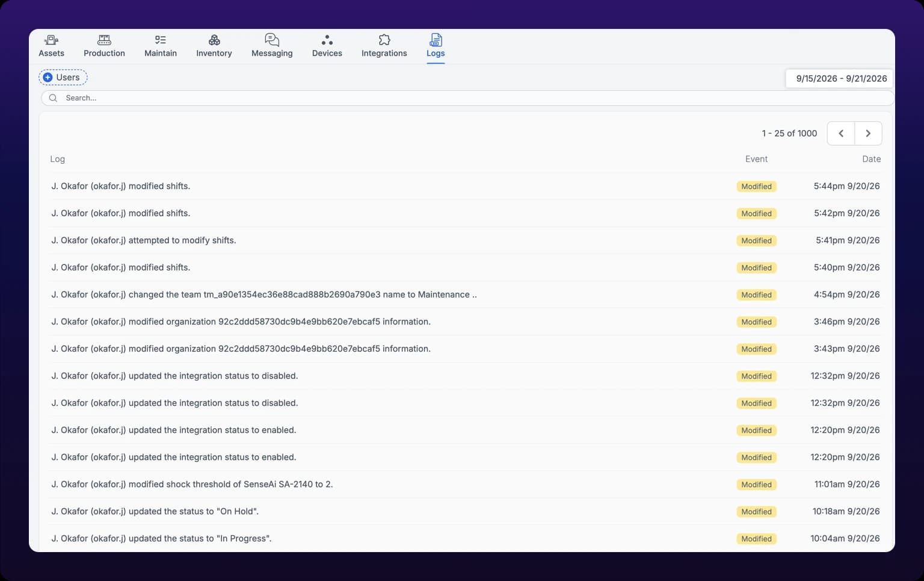This screenshot has width=924, height=581.
Task: Click the Log column header
Action: (x=57, y=159)
